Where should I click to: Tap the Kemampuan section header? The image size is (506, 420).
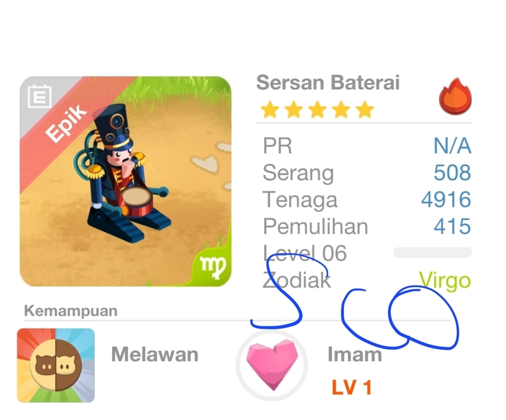(71, 311)
